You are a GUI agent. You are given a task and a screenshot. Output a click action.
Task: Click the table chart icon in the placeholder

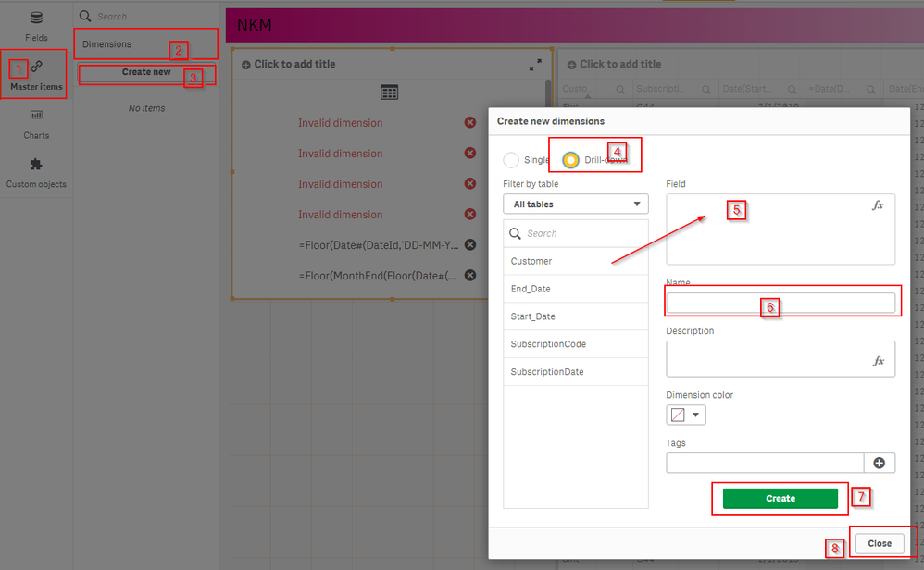(389, 92)
